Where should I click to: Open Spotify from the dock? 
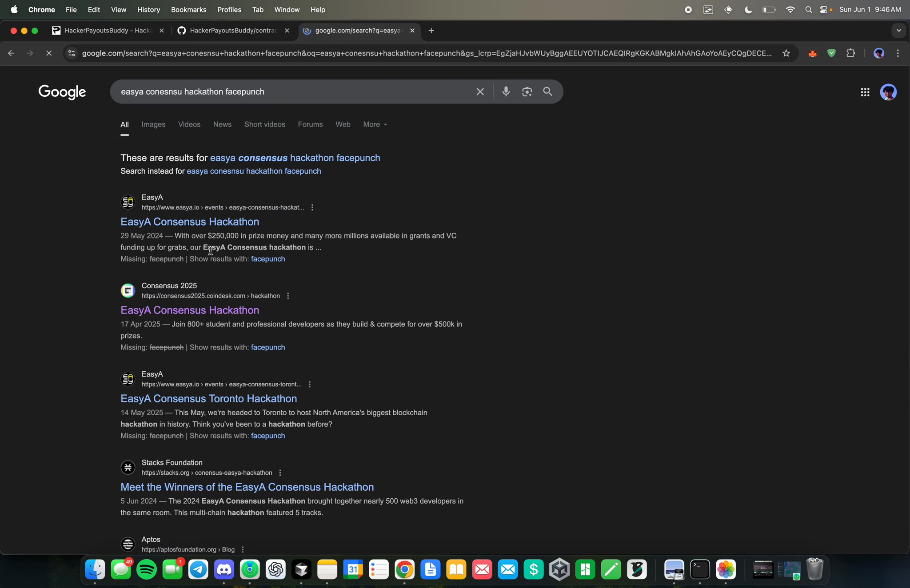click(147, 569)
